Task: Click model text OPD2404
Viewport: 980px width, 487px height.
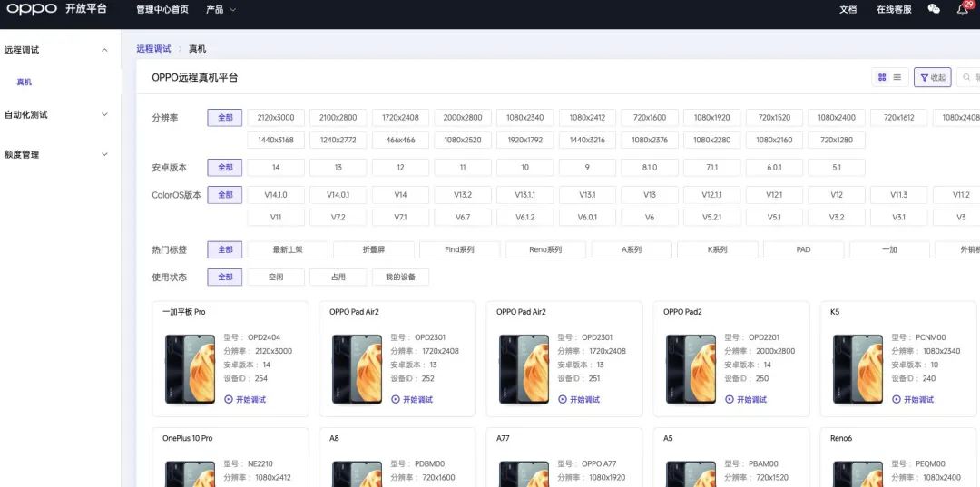Action: click(x=264, y=337)
